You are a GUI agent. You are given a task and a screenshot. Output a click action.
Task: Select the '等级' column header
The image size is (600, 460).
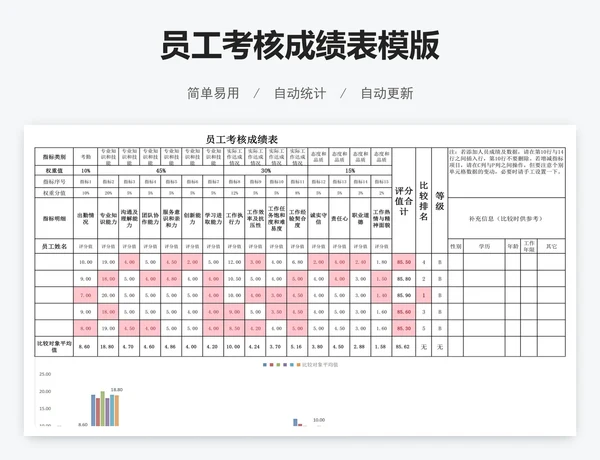point(440,201)
